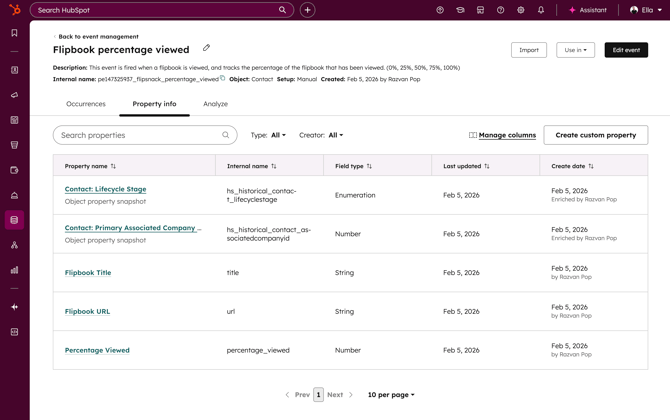The width and height of the screenshot is (670, 420).
Task: Go back to event management
Action: (95, 37)
